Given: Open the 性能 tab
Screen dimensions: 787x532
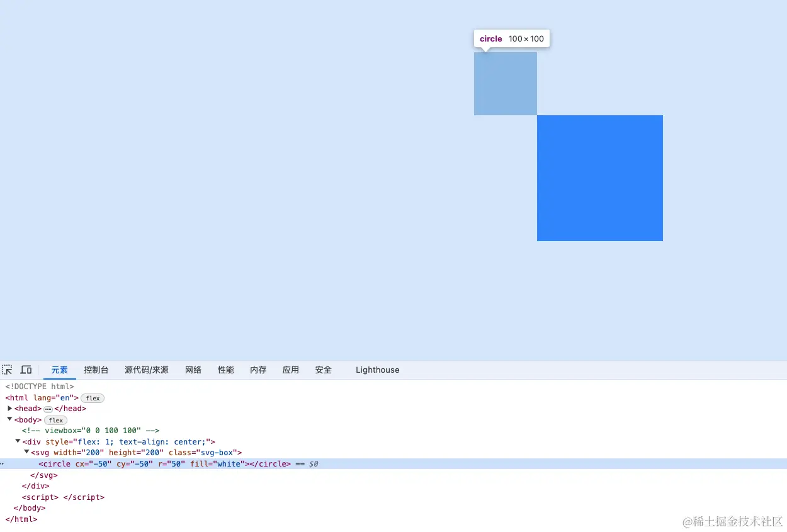Looking at the screenshot, I should (x=226, y=370).
